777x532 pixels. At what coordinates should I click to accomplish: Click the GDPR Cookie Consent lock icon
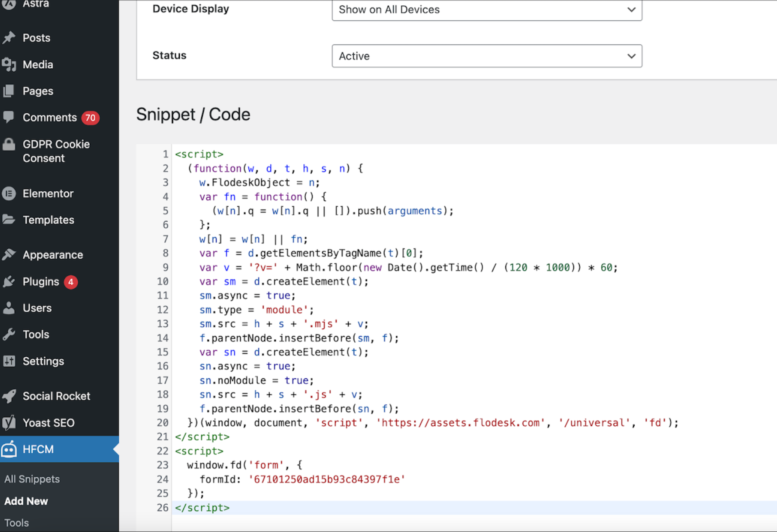pyautogui.click(x=9, y=144)
